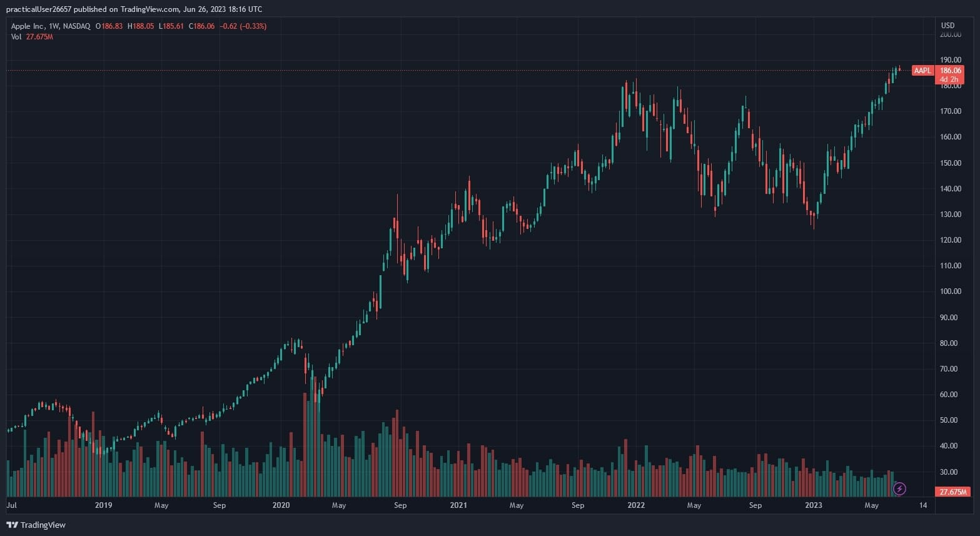Screen dimensions: 980x536
Task: Select the USD currency label
Action: pyautogui.click(x=947, y=26)
